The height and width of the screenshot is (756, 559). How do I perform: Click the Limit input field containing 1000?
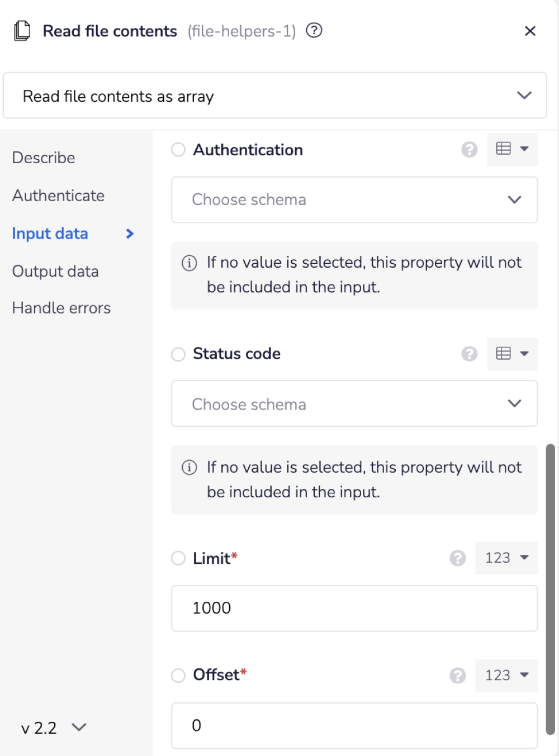354,608
